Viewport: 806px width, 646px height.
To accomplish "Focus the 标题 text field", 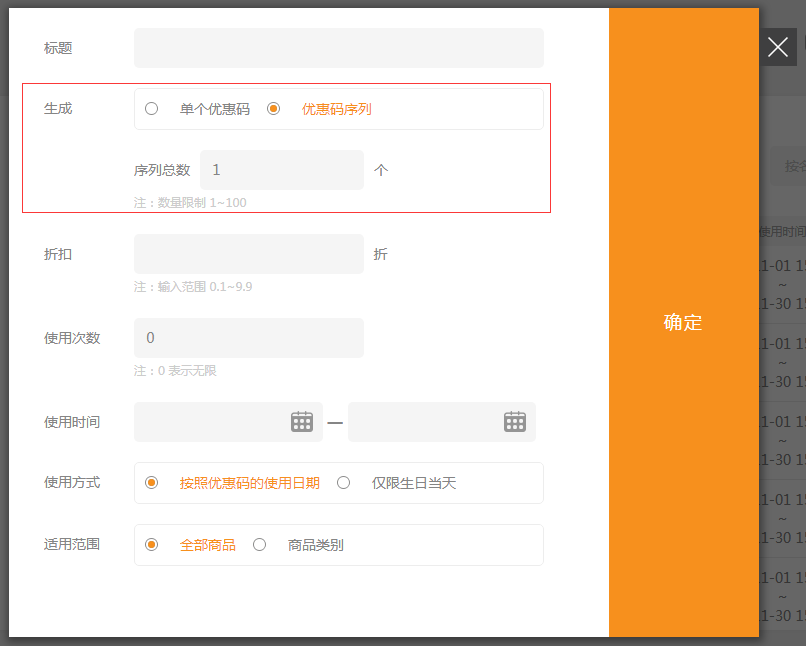I will click(x=338, y=48).
